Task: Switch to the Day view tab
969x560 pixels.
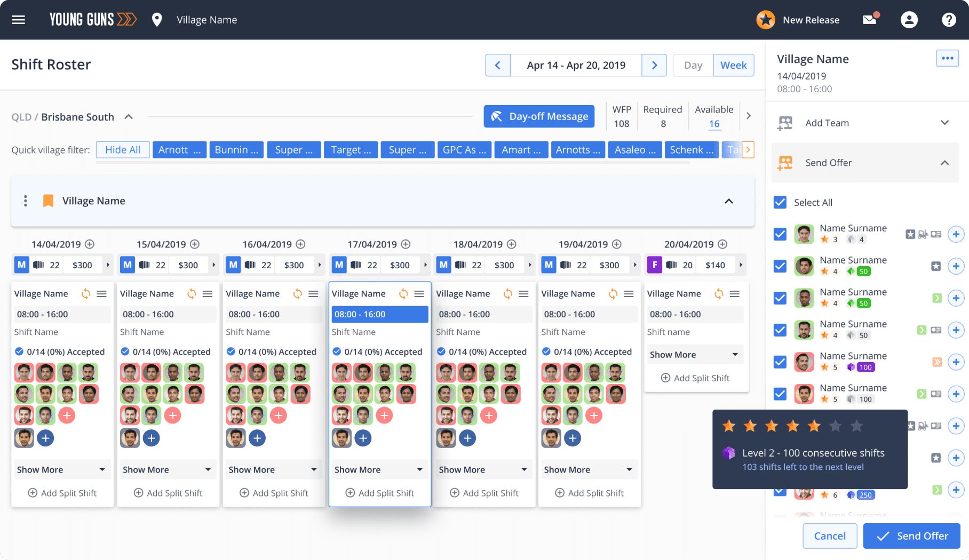Action: point(693,65)
